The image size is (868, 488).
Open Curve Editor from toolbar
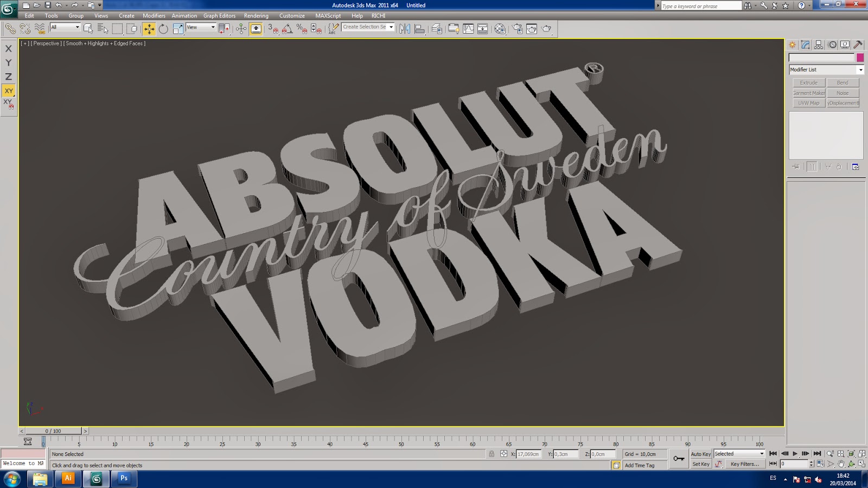pyautogui.click(x=468, y=29)
